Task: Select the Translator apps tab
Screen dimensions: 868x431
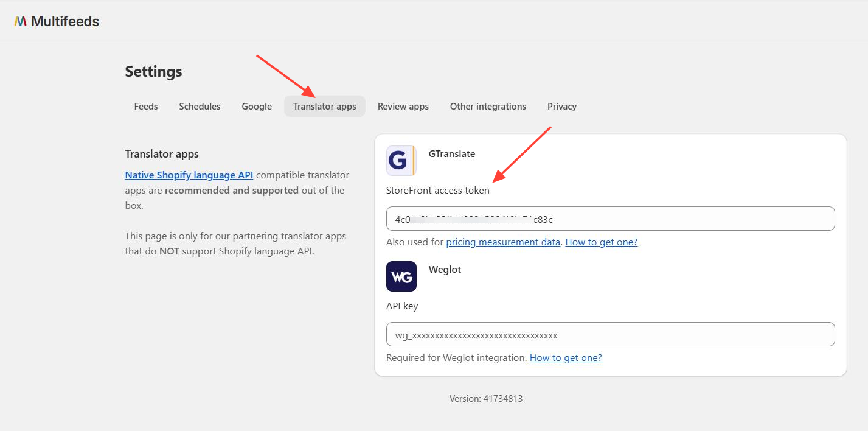Action: click(325, 106)
